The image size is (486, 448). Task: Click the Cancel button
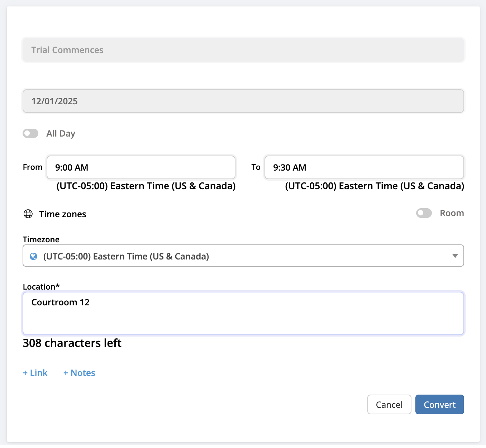(x=389, y=405)
